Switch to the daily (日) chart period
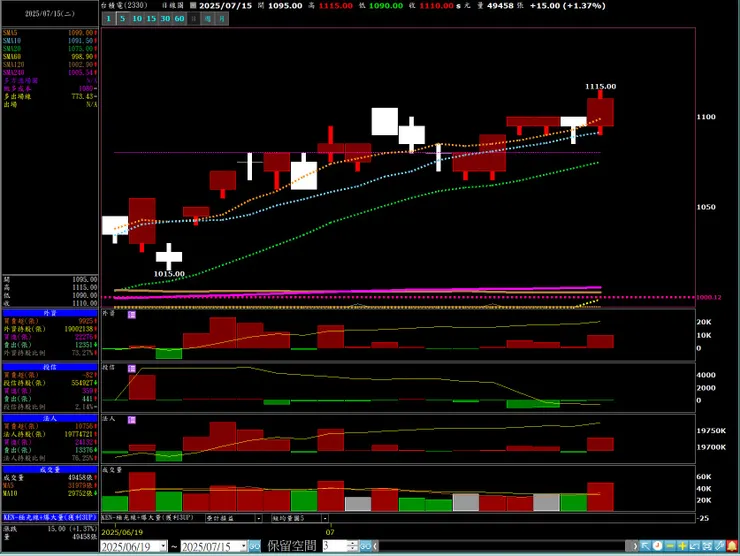 pyautogui.click(x=193, y=18)
